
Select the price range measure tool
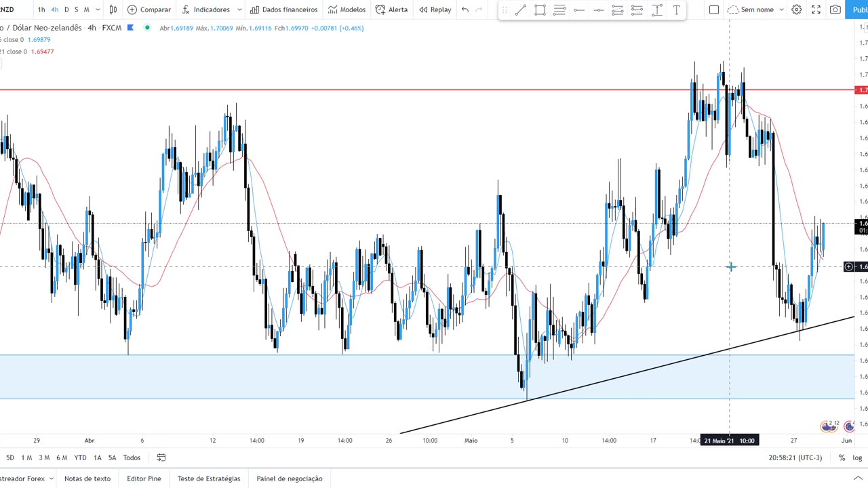(657, 9)
